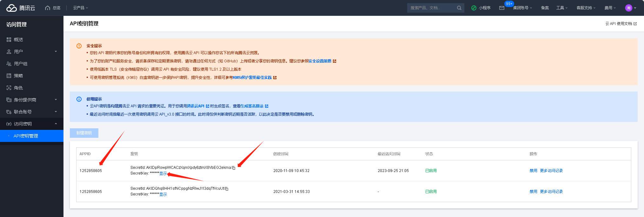Viewport: 644px width, 217px height.
Task: Click the search magnifier icon
Action: click(459, 8)
